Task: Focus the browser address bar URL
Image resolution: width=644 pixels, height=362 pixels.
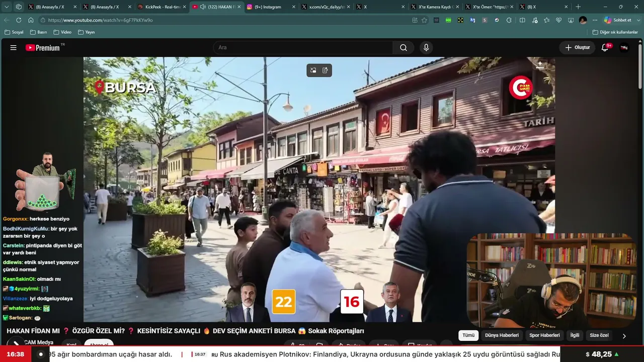Action: (x=226, y=20)
